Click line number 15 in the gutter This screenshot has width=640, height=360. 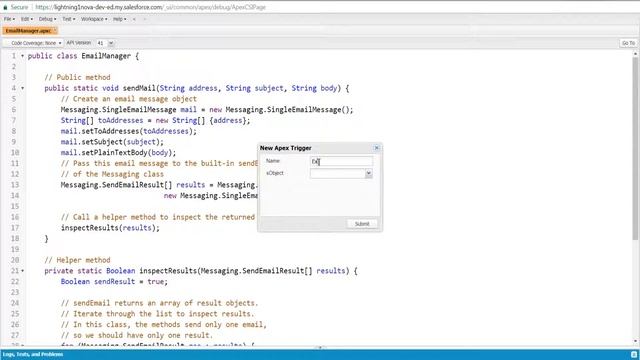click(x=15, y=206)
